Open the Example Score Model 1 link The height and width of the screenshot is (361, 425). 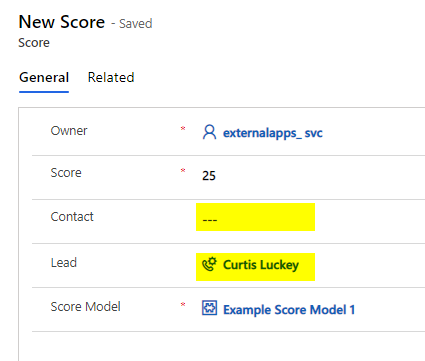(289, 310)
